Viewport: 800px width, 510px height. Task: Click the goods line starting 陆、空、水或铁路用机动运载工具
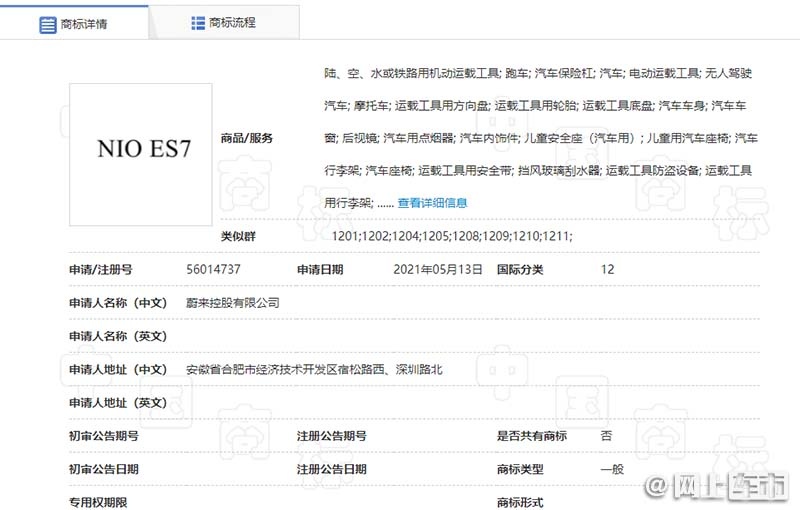(538, 73)
